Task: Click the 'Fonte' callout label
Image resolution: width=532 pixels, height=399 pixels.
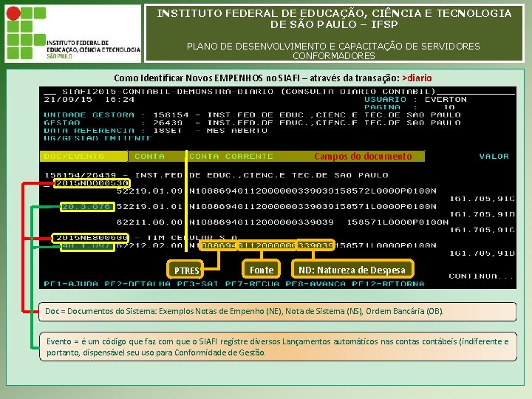Action: (x=262, y=270)
